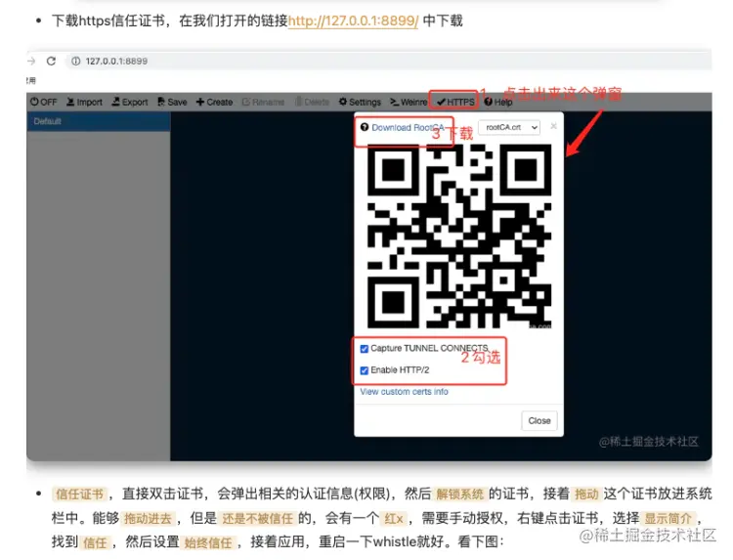Focus the address bar showing 127.0.0.1:8899
The image size is (733, 560).
pyautogui.click(x=388, y=62)
